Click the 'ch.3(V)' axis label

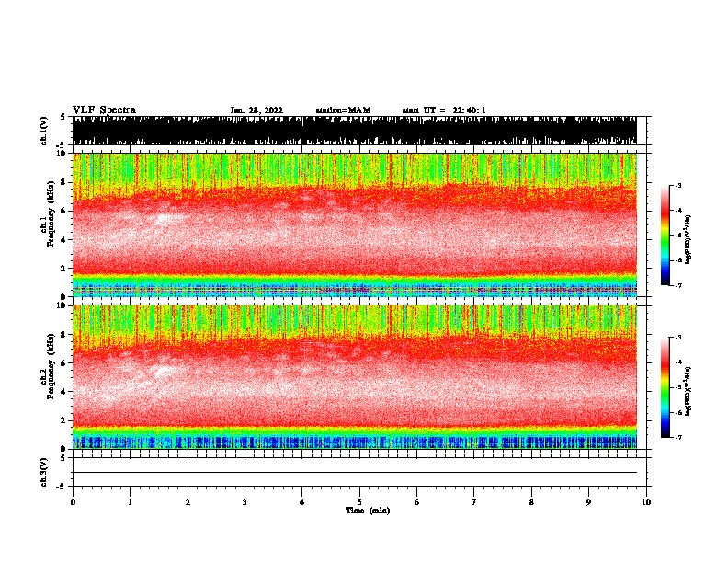(43, 472)
